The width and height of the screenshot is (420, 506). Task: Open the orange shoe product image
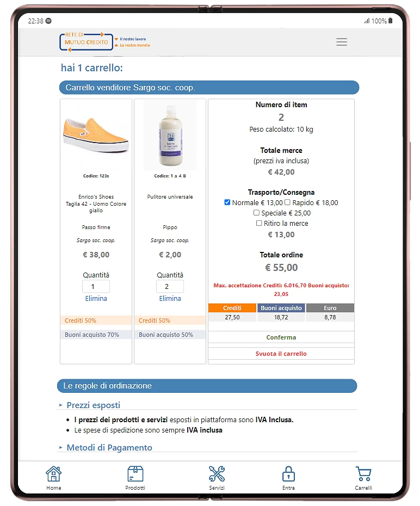(x=96, y=135)
